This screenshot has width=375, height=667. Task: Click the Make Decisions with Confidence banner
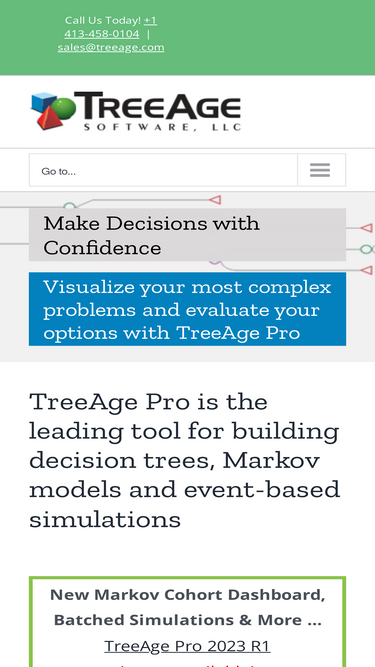click(187, 235)
